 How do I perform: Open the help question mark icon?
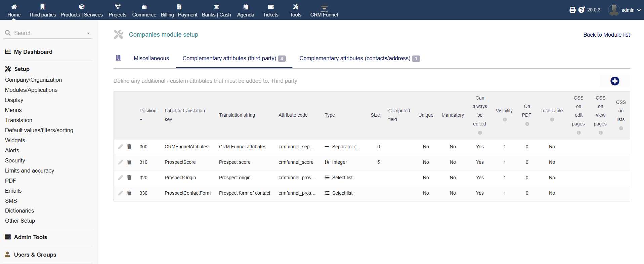click(582, 10)
